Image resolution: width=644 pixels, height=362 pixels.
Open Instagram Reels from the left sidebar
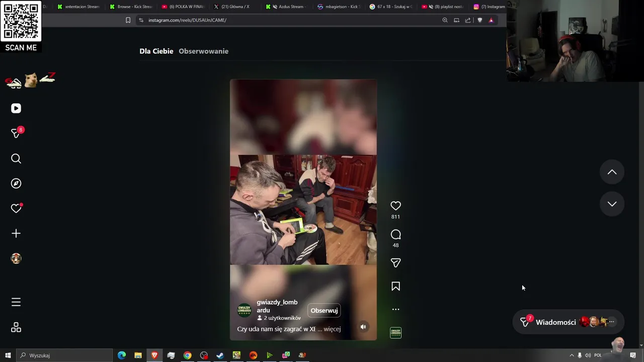[16, 108]
